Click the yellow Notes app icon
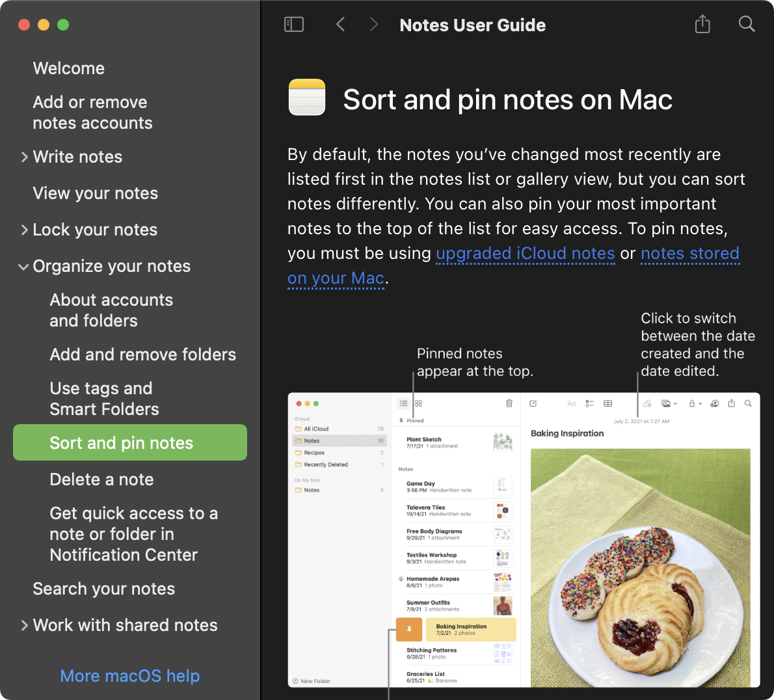 click(306, 97)
